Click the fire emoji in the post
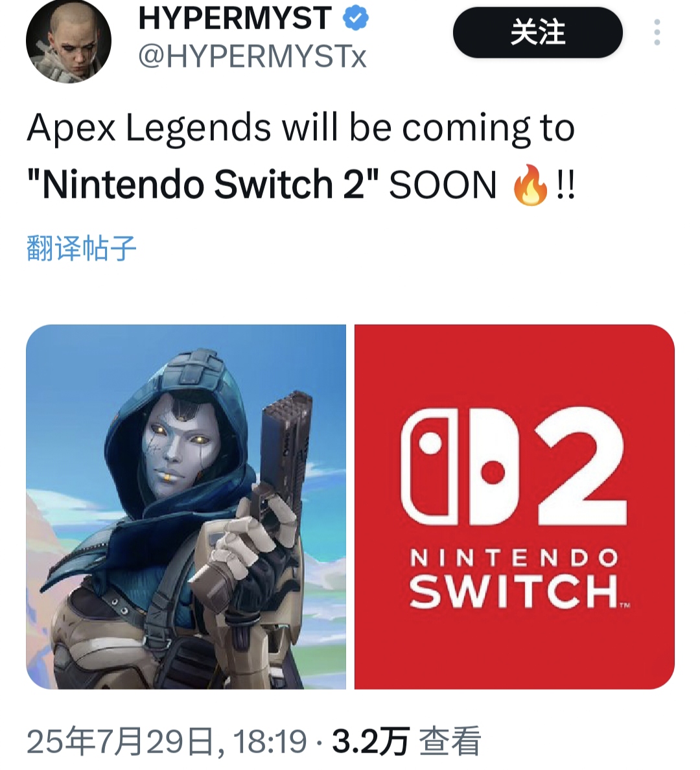 [530, 184]
